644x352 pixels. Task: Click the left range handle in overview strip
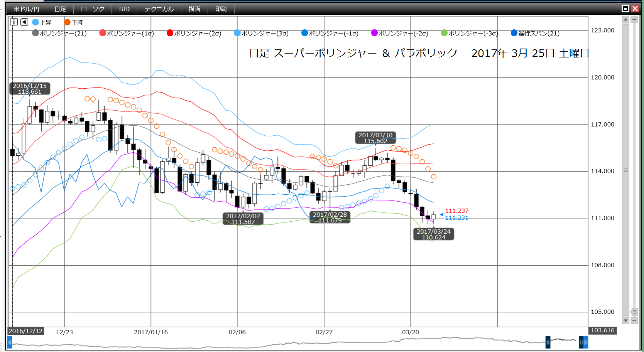(x=548, y=342)
